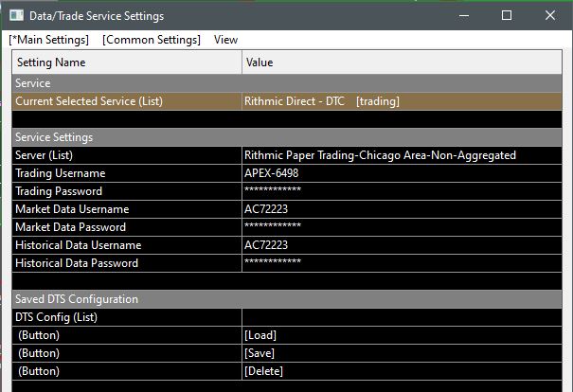Image resolution: width=573 pixels, height=392 pixels.
Task: Select the Saved DTS Configuration section header
Action: tap(287, 299)
